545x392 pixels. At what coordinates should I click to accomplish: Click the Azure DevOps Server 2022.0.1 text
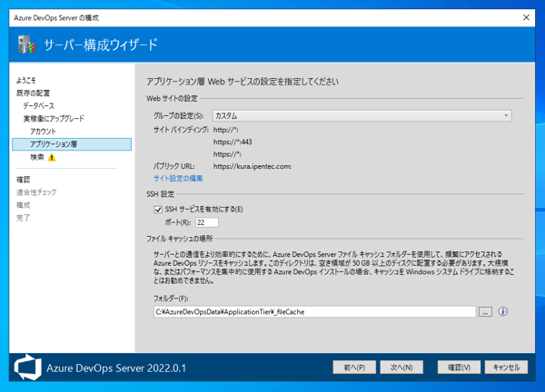pyautogui.click(x=116, y=367)
